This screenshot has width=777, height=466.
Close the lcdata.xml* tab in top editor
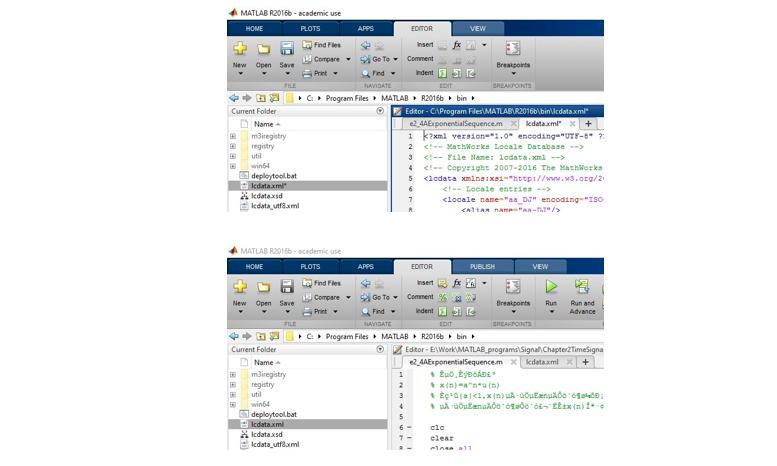point(572,123)
